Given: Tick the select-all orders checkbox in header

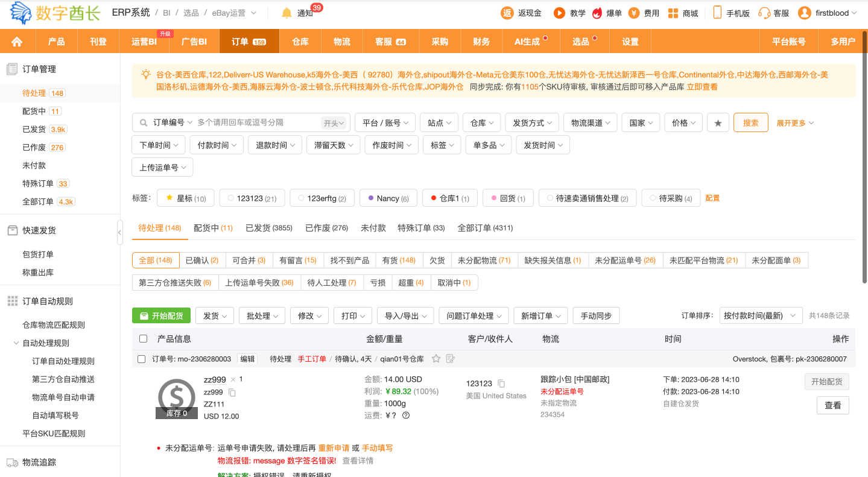Looking at the screenshot, I should coord(143,339).
